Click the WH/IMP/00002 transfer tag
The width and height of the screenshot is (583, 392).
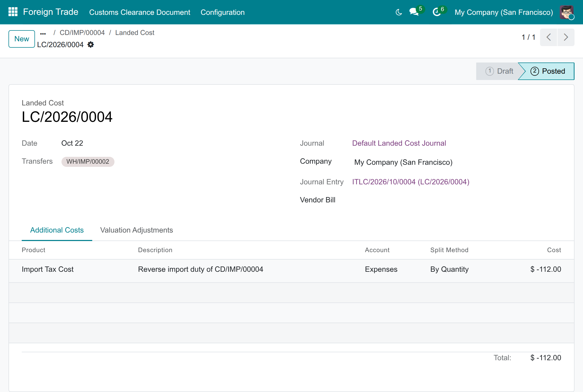coord(88,162)
